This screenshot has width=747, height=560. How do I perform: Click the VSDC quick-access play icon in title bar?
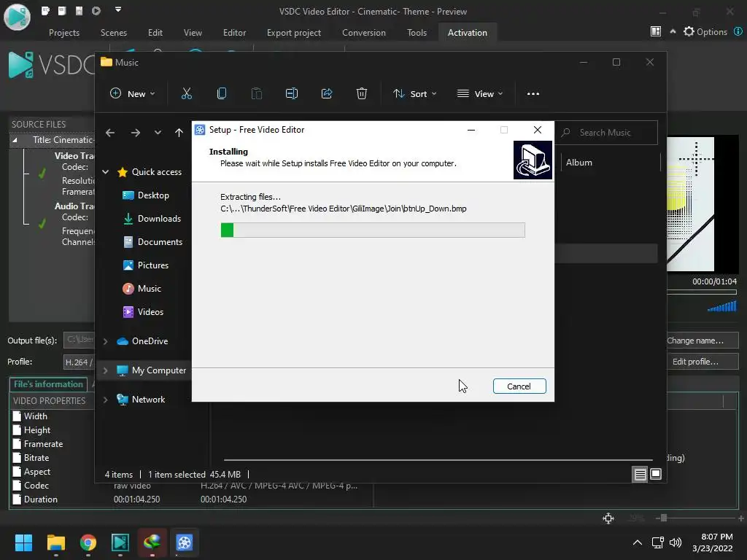click(x=96, y=10)
